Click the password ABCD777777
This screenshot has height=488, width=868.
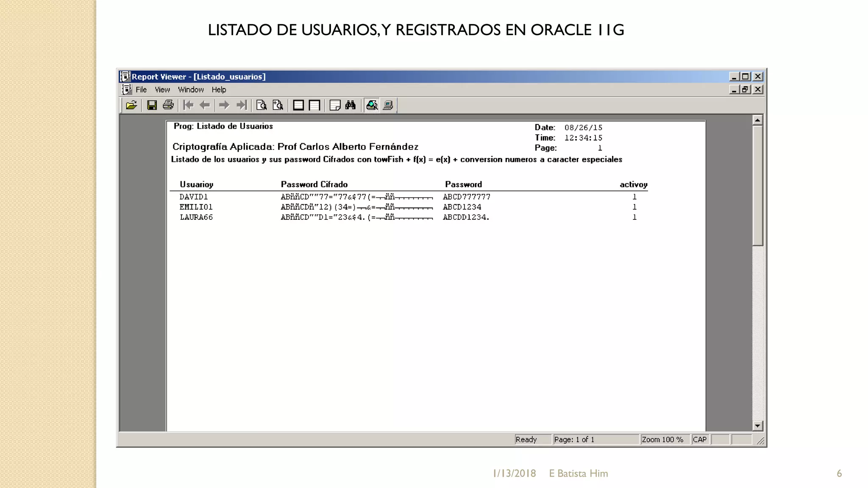467,197
